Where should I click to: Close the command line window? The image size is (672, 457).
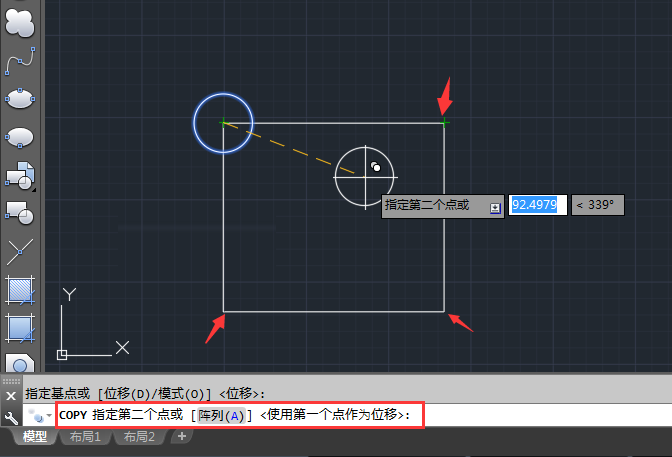point(11,396)
